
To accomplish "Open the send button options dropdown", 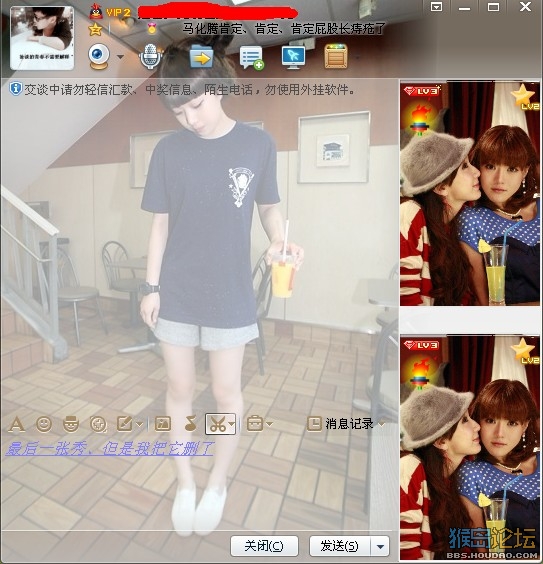I will pos(380,546).
